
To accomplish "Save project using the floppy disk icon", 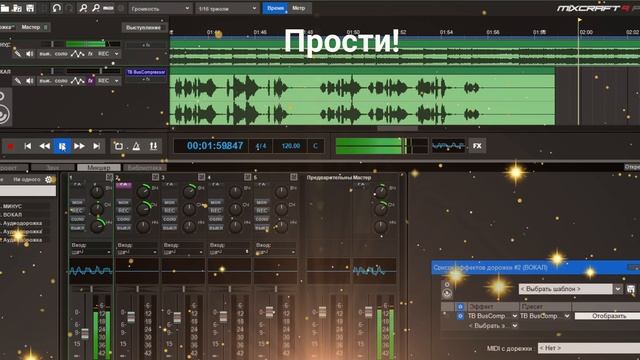I will coord(30,8).
